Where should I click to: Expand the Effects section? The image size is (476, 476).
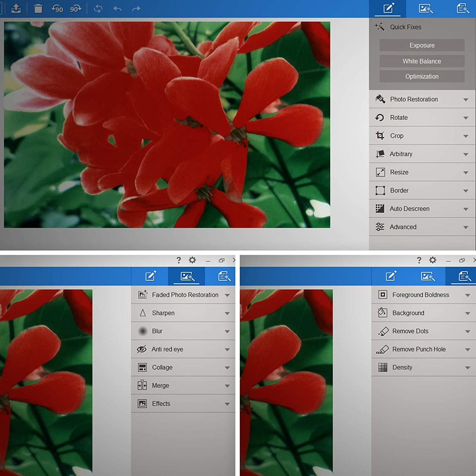[183, 403]
